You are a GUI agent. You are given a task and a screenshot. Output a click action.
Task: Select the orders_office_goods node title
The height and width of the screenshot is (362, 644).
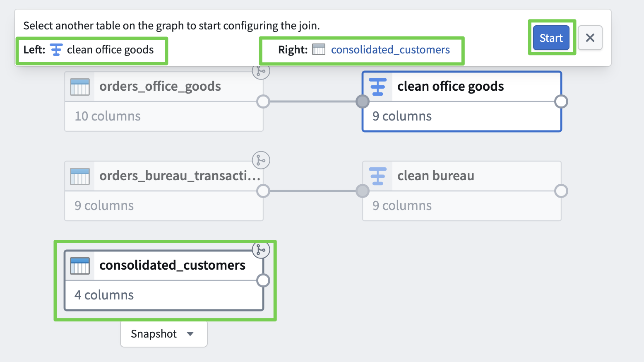click(x=160, y=87)
